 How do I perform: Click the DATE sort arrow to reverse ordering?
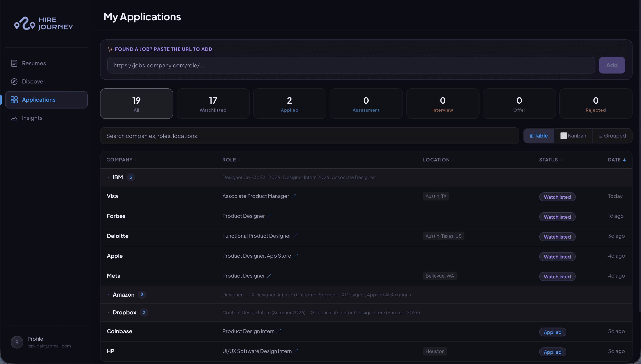(625, 160)
